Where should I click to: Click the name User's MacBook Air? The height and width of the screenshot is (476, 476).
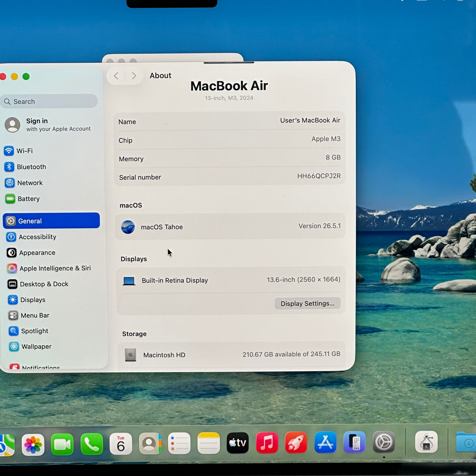click(x=310, y=120)
